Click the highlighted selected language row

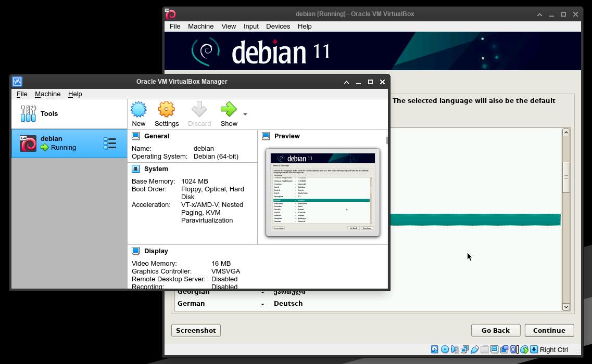click(475, 219)
